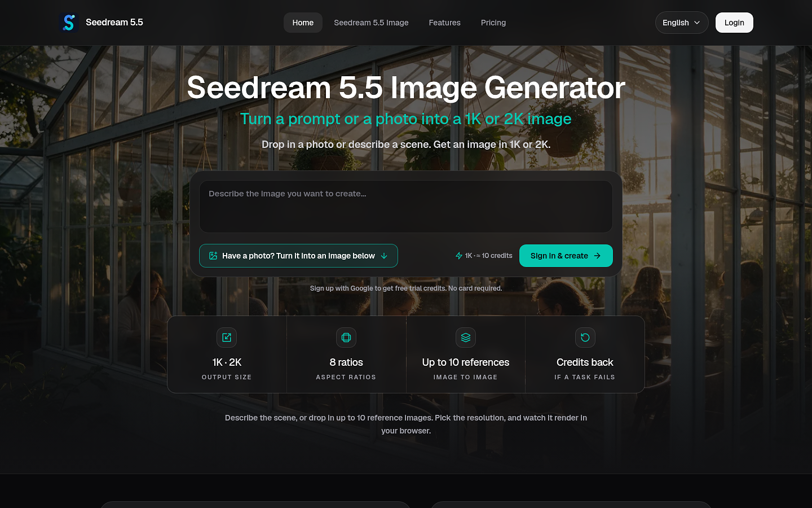Focus the image description prompt field
Screen dimensions: 812x508
click(406, 207)
